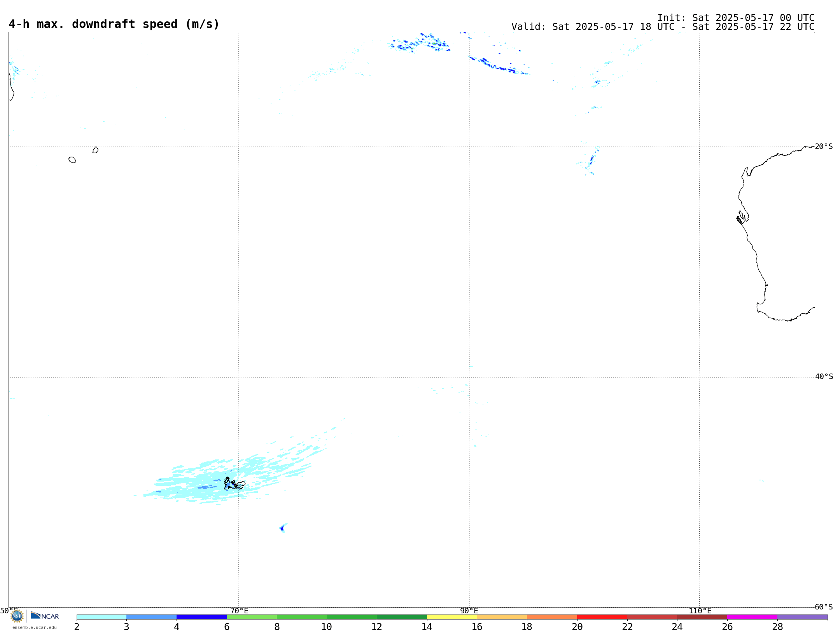Image resolution: width=840 pixels, height=632 pixels.
Task: Click the colorbar tick label '14'
Action: coord(427,627)
